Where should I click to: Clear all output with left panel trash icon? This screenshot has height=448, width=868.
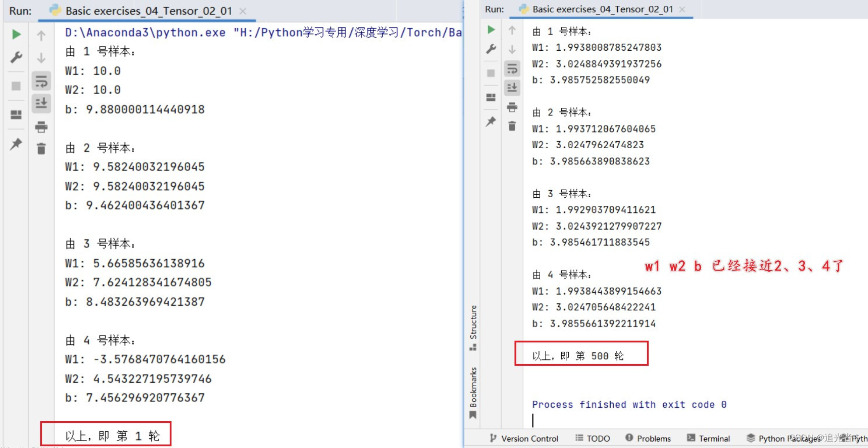point(41,149)
